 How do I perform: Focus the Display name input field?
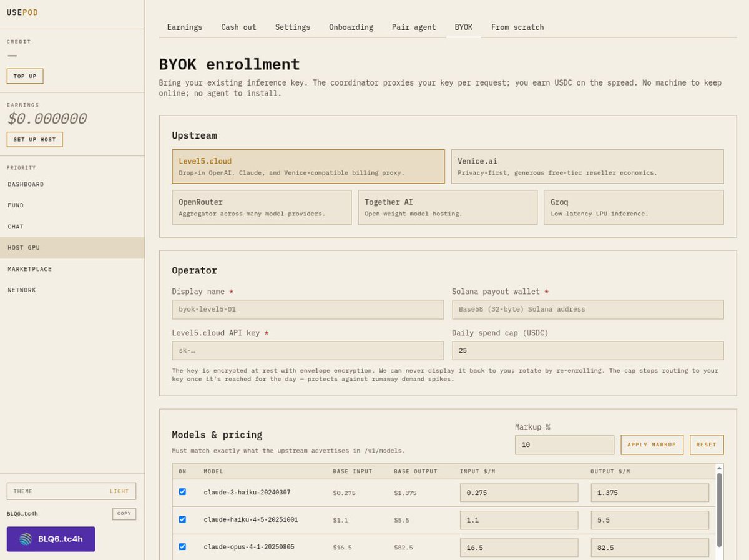click(308, 309)
